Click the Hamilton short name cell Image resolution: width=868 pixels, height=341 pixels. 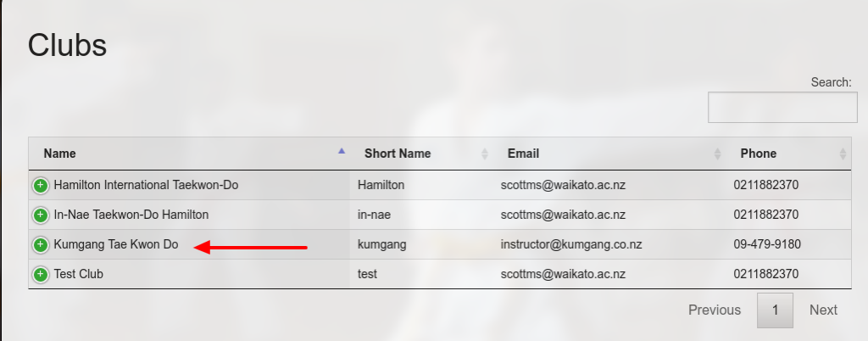click(x=381, y=184)
